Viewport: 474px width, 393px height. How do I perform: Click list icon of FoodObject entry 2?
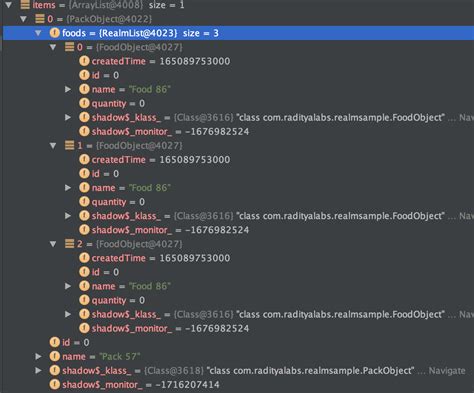(x=69, y=244)
